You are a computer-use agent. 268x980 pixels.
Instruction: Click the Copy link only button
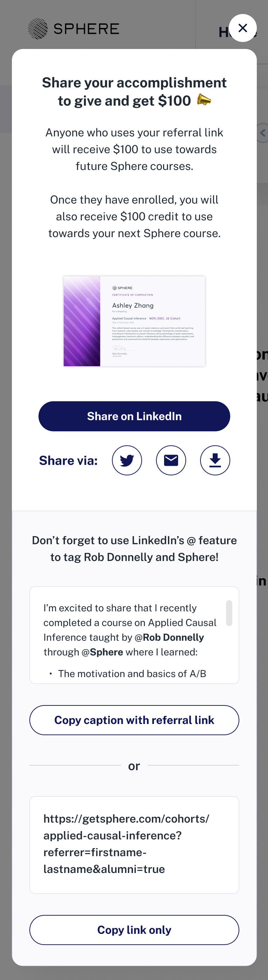tap(134, 930)
